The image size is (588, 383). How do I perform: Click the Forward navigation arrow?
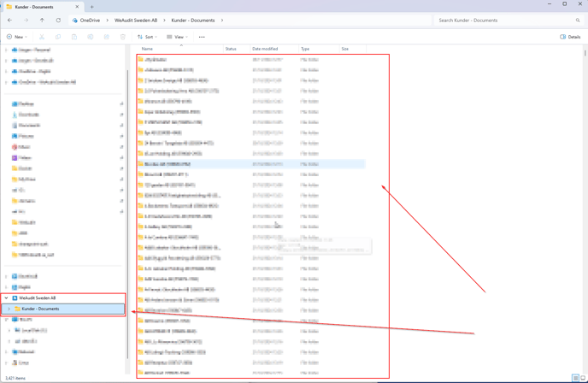26,21
